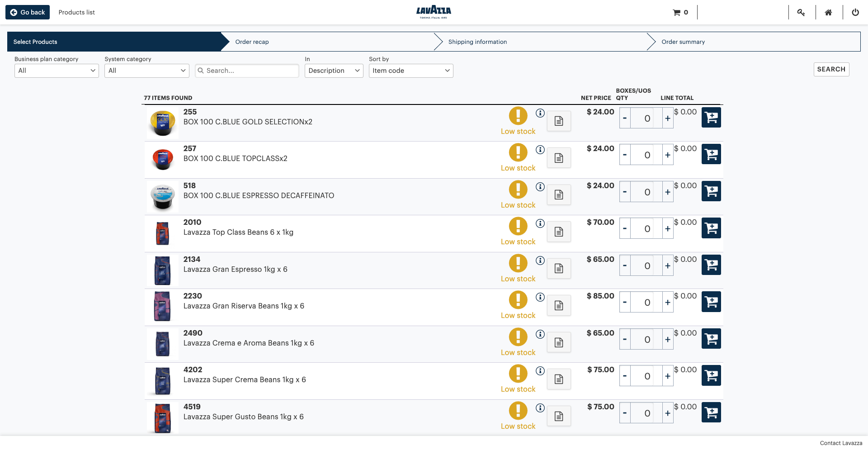Click 'Products list' breadcrumb text

tap(76, 12)
